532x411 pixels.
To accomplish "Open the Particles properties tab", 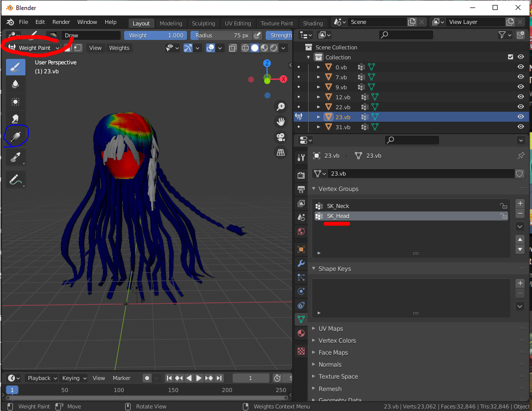I will click(301, 277).
